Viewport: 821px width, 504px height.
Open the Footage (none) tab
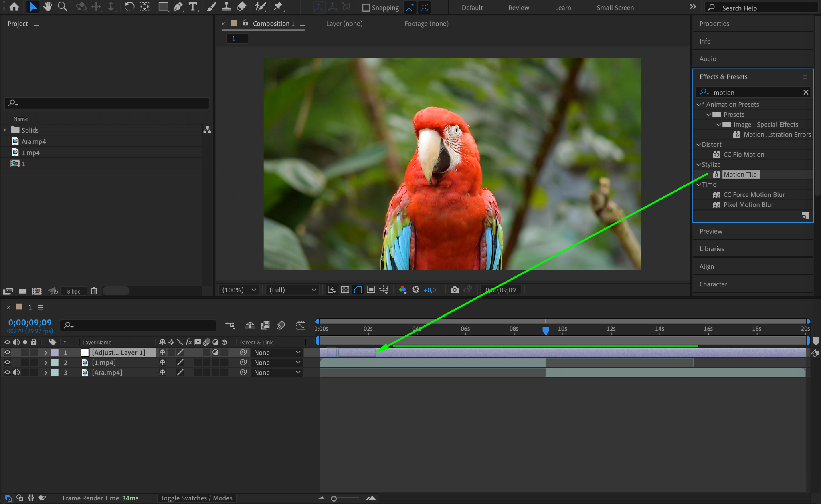426,24
